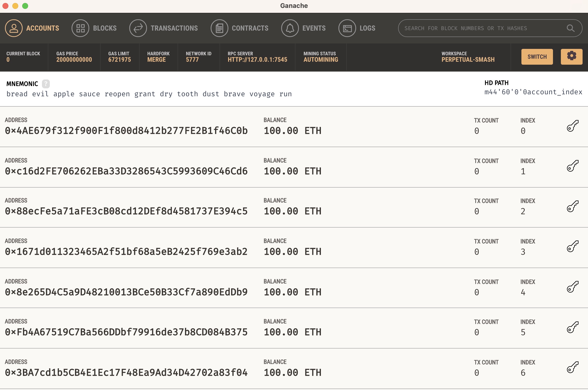Open key for account index 4
The width and height of the screenshot is (588, 390).
[573, 287]
